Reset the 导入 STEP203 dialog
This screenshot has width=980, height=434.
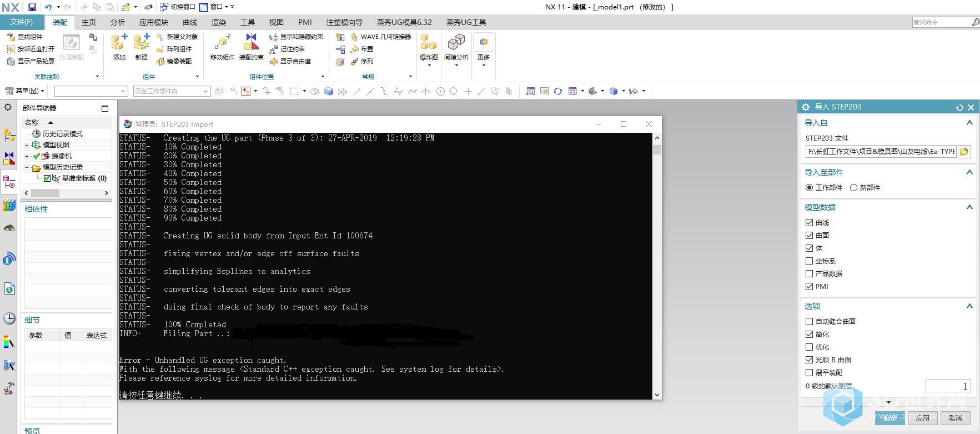(959, 107)
